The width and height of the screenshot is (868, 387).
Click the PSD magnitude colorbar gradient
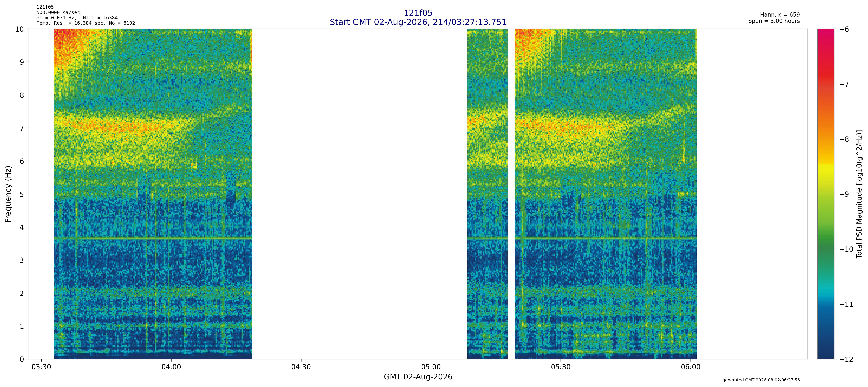(x=826, y=194)
